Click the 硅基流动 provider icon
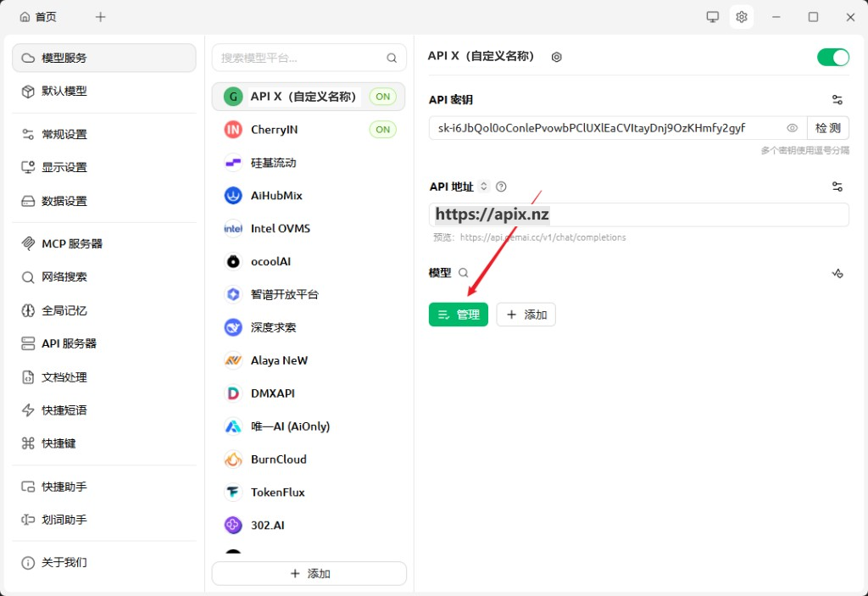Image resolution: width=868 pixels, height=596 pixels. pos(233,162)
